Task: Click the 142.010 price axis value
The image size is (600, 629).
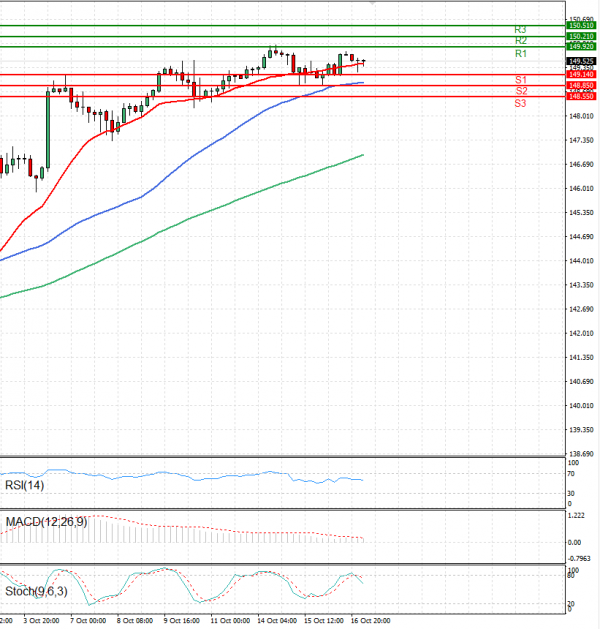Action: point(581,333)
